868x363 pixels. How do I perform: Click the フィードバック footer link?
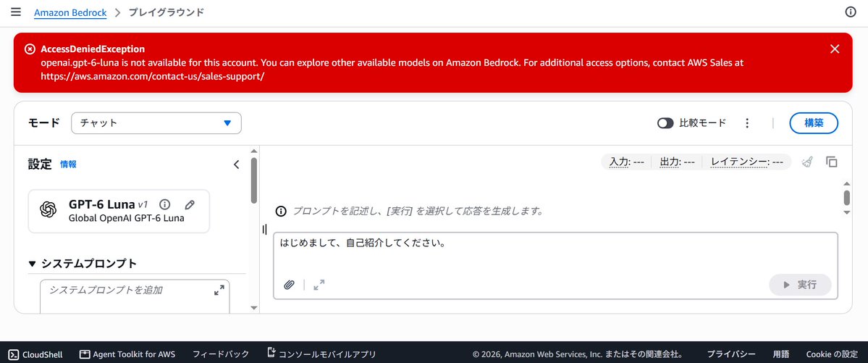click(221, 354)
